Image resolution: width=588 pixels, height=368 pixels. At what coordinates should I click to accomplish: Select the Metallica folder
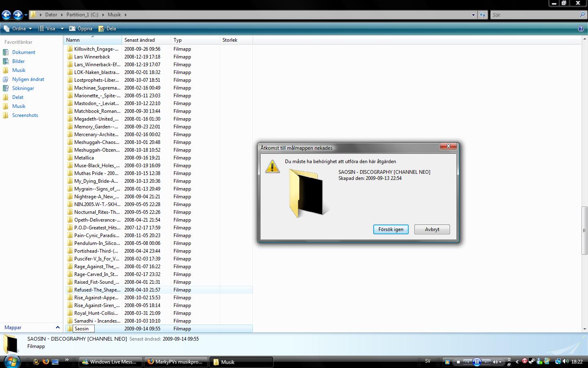84,158
